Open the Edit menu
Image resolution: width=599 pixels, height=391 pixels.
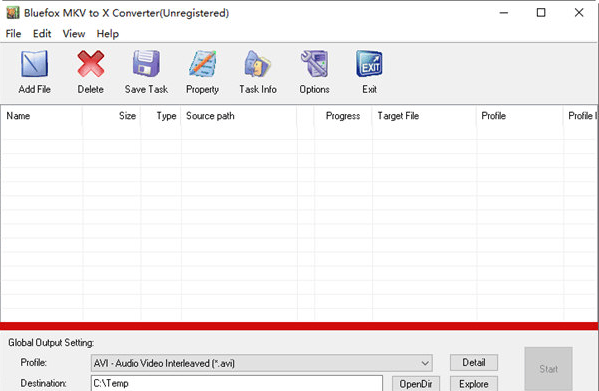point(42,34)
